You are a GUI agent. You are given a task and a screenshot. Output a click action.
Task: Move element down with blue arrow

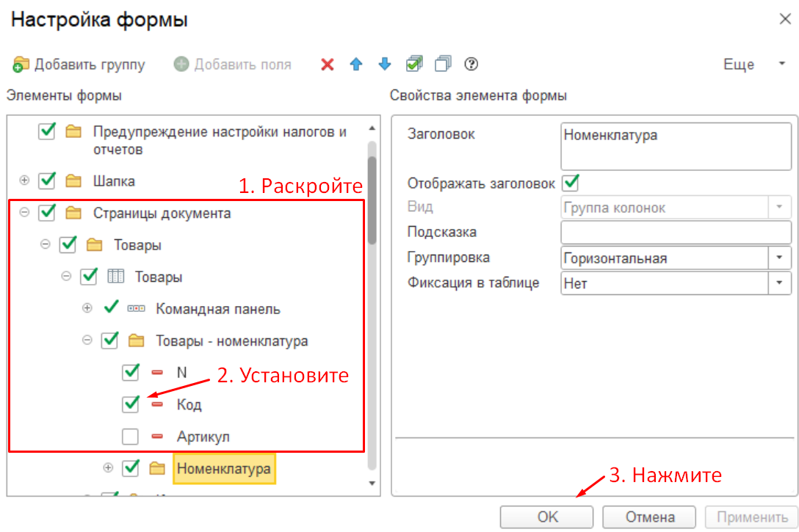pos(385,65)
